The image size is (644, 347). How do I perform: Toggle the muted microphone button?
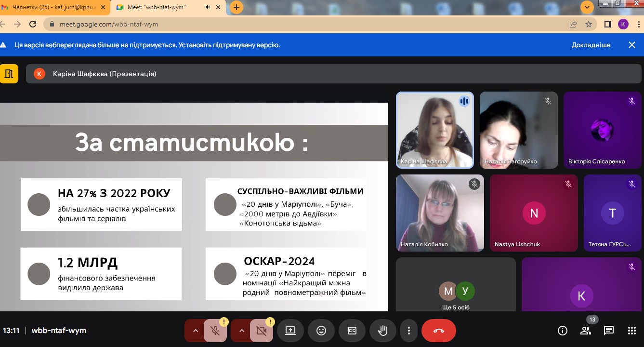215,331
